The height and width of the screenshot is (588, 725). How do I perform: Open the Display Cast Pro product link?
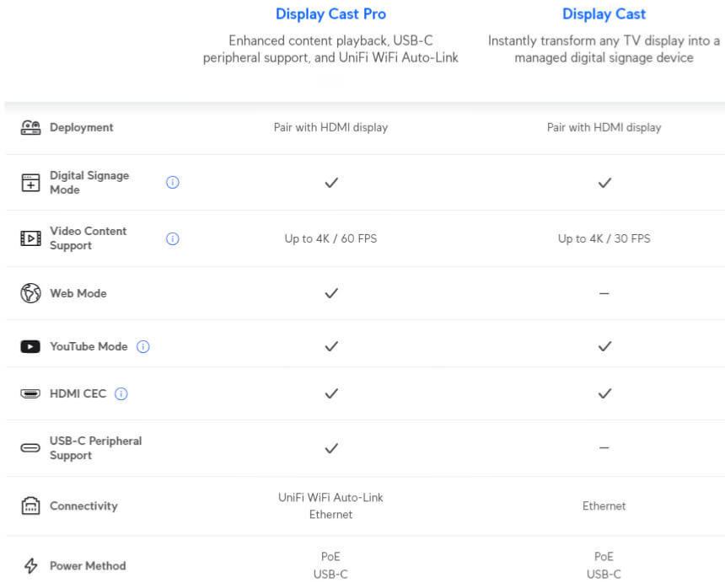coord(330,14)
